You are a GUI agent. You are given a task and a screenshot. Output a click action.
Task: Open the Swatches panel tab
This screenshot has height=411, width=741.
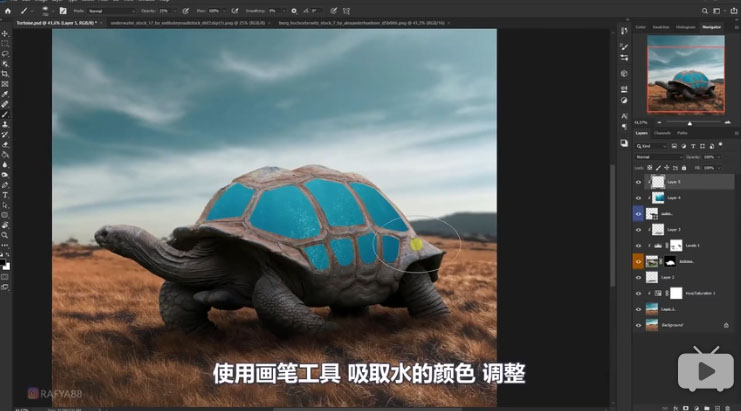point(663,27)
